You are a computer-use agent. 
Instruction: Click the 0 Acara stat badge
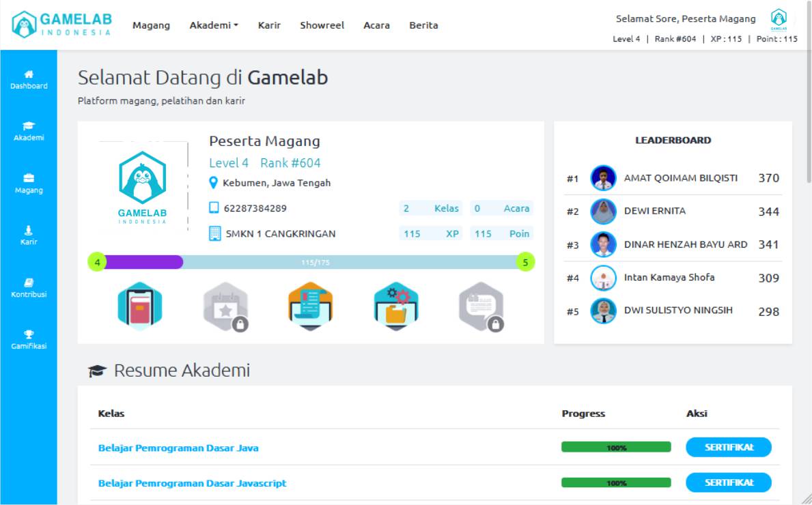[x=502, y=208]
